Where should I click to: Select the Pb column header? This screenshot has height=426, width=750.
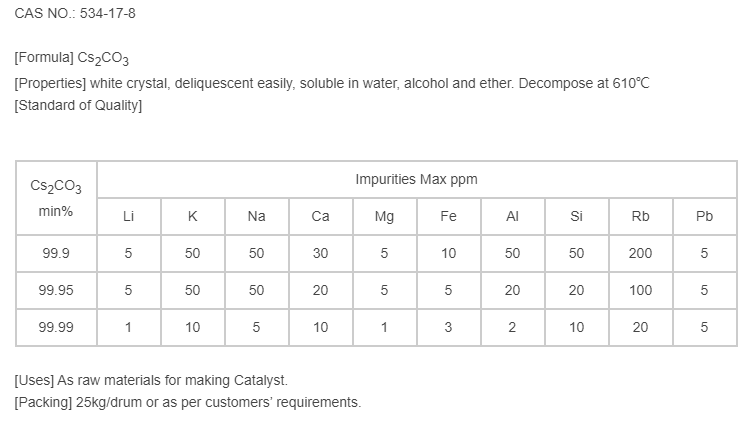(x=704, y=217)
